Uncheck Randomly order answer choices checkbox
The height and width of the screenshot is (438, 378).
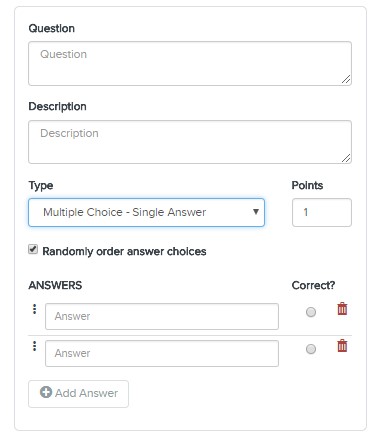[x=33, y=249]
